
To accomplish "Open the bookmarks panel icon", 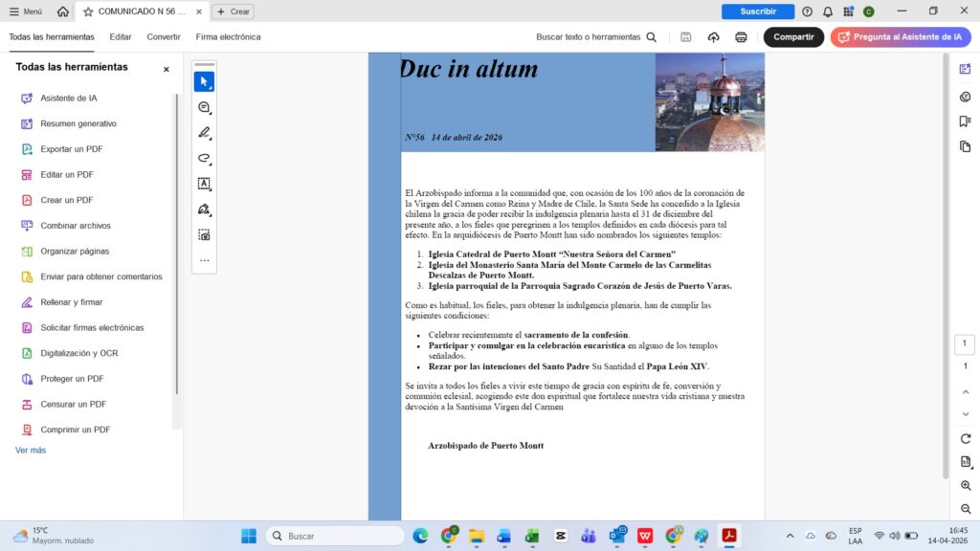I will pyautogui.click(x=965, y=121).
